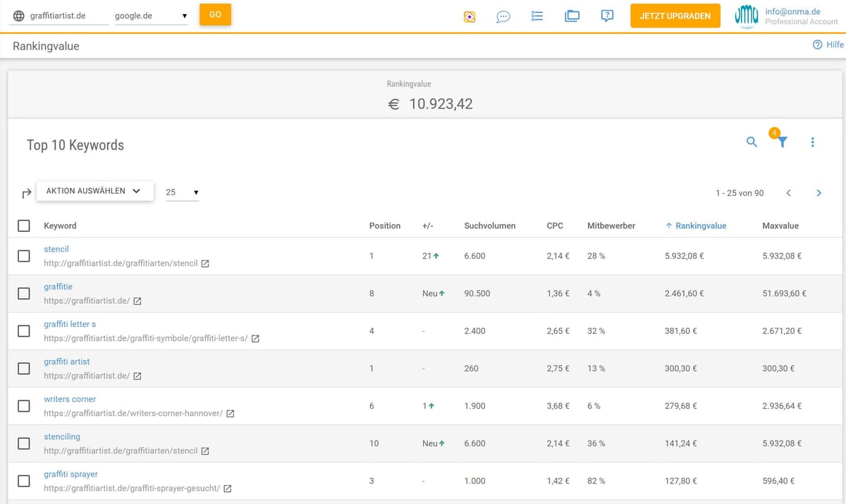Sort by Suchvolumen column header
This screenshot has width=846, height=504.
(490, 226)
